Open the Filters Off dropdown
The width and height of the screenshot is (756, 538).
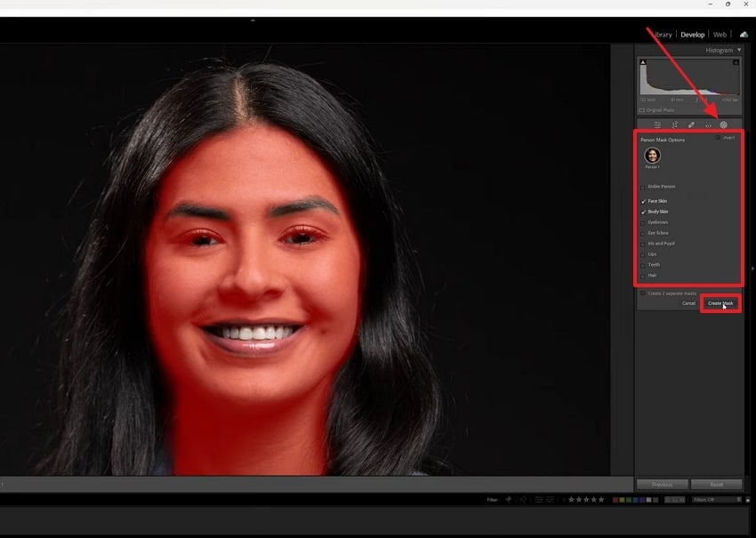tap(717, 500)
